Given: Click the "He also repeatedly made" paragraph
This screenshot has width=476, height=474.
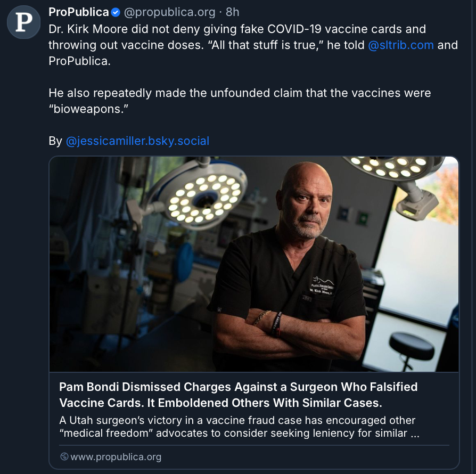Looking at the screenshot, I should (x=240, y=93).
